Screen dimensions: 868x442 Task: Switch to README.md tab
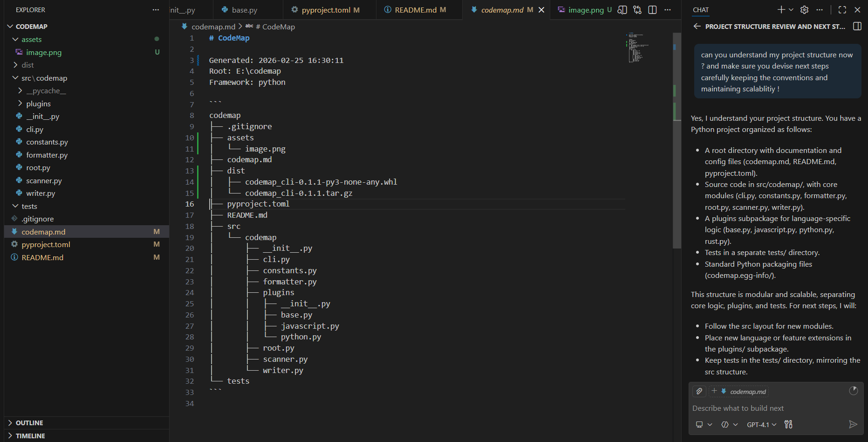coord(419,10)
